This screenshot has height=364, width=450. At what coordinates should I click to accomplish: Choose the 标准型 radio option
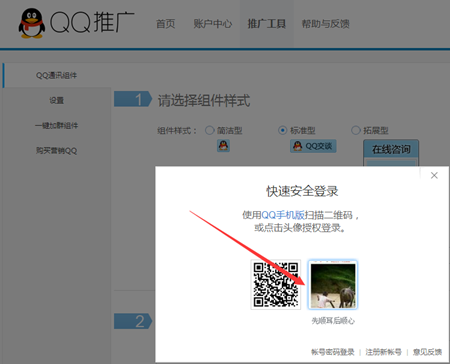pyautogui.click(x=283, y=130)
